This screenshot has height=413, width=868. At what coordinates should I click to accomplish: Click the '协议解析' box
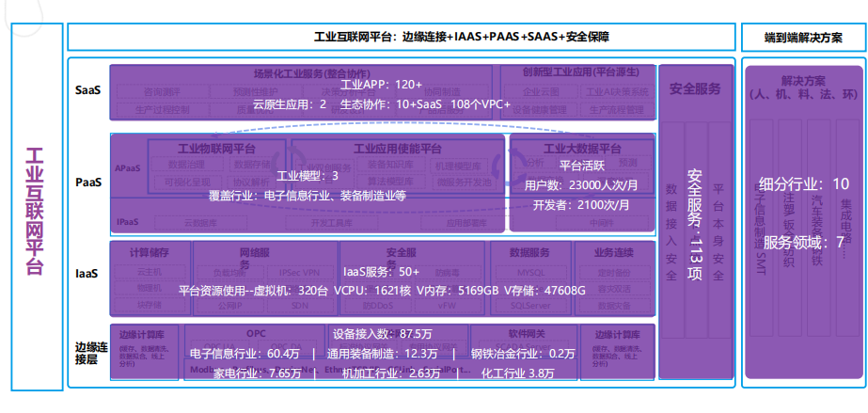coord(251,183)
